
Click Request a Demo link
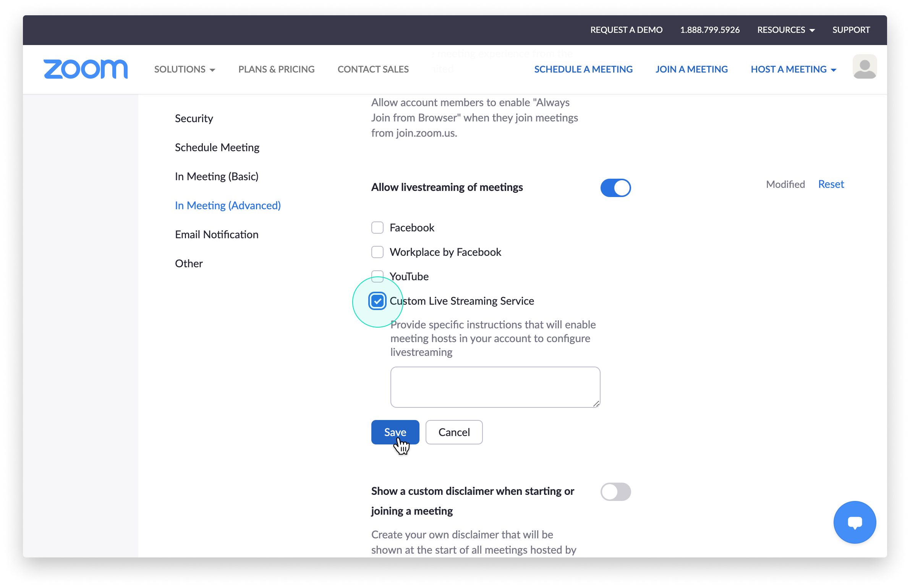(626, 30)
